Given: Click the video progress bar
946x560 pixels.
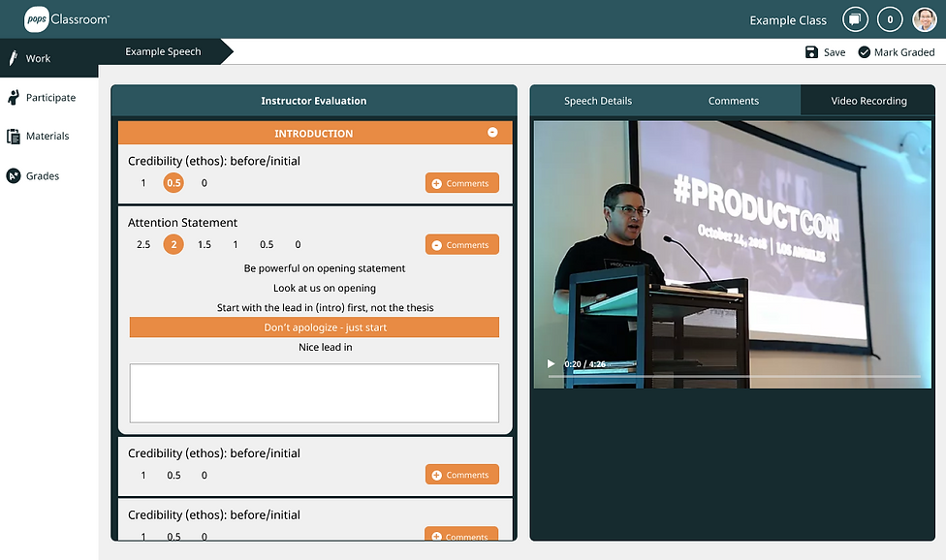Looking at the screenshot, I should (735, 376).
